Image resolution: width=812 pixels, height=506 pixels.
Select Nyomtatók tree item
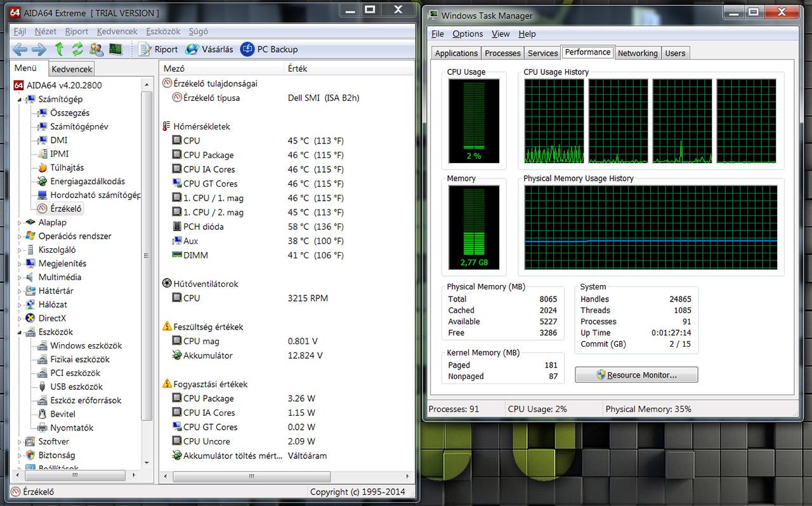pos(72,427)
